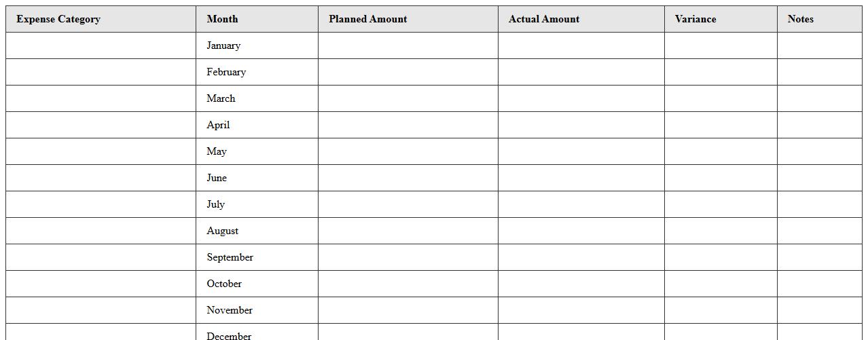Screen dimensions: 868x340
Task: Select the Month column header
Action: (x=257, y=19)
